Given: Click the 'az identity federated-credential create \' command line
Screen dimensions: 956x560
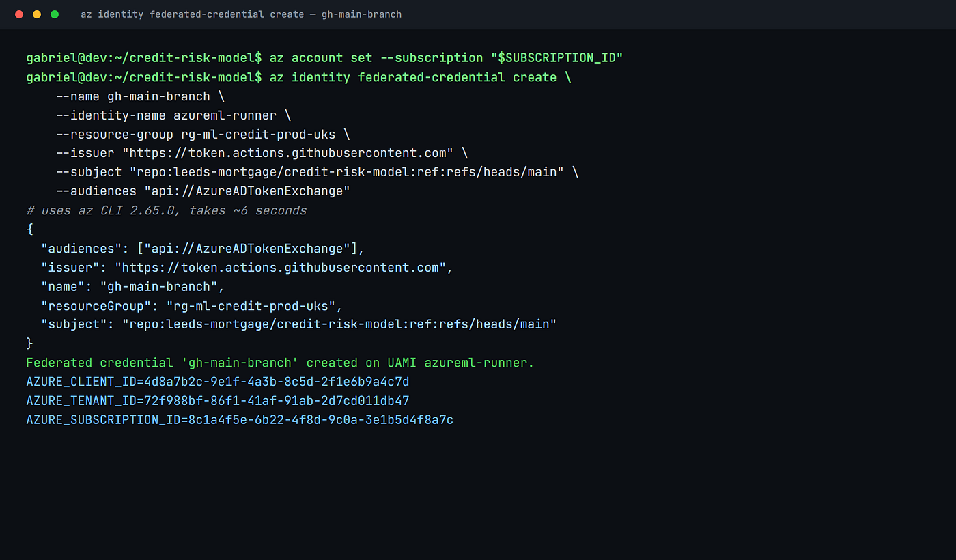Looking at the screenshot, I should [299, 77].
